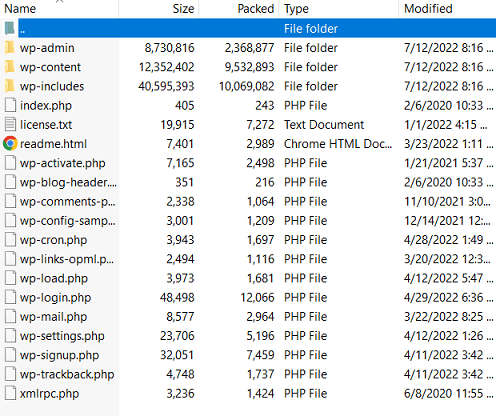Click the packed value 5,196
The width and height of the screenshot is (496, 416).
(x=260, y=336)
